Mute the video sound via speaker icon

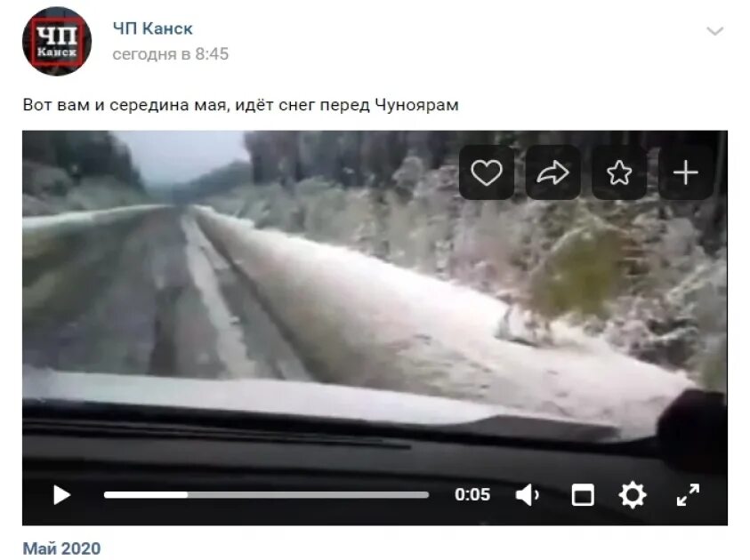click(x=527, y=494)
